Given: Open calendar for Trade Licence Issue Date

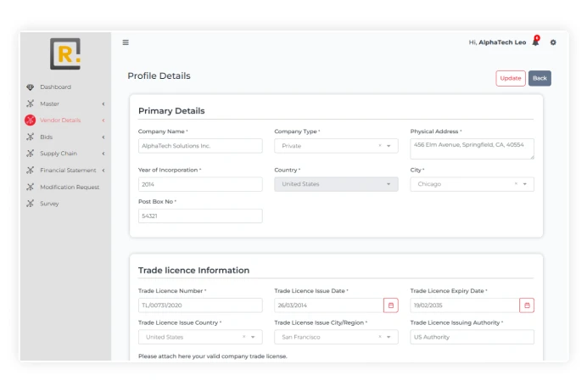Looking at the screenshot, I should point(390,305).
